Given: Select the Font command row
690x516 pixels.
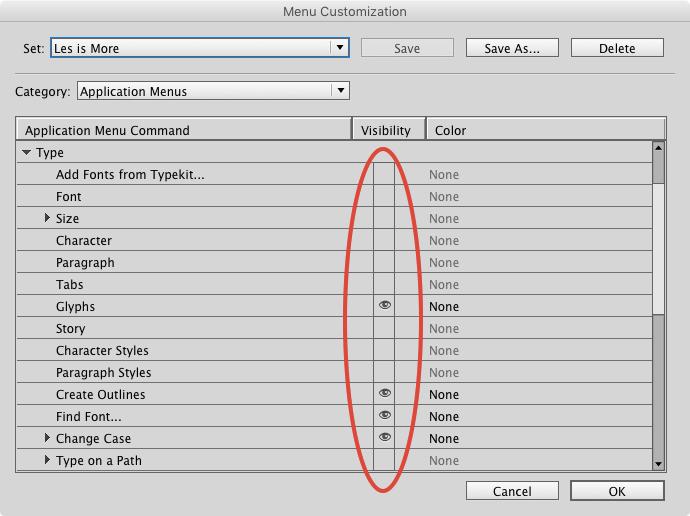Looking at the screenshot, I should coord(334,196).
